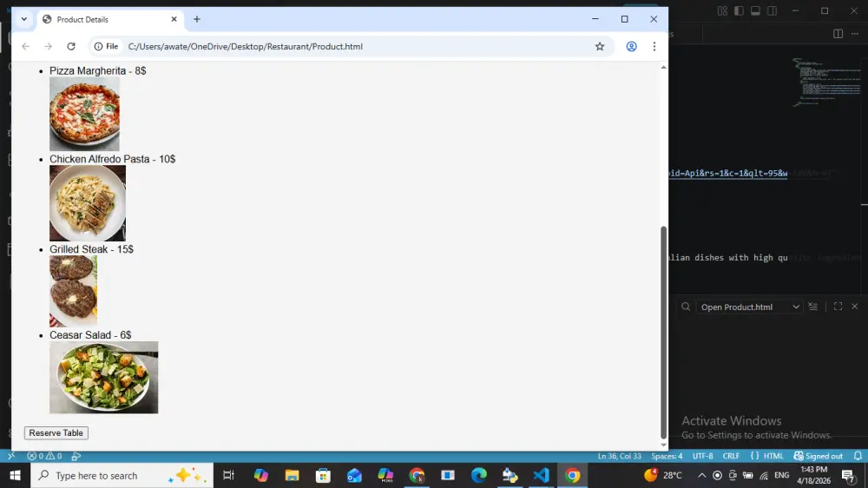This screenshot has width=868, height=488.
Task: Click the "Ceasar Salad - 6$" text
Action: tap(90, 335)
